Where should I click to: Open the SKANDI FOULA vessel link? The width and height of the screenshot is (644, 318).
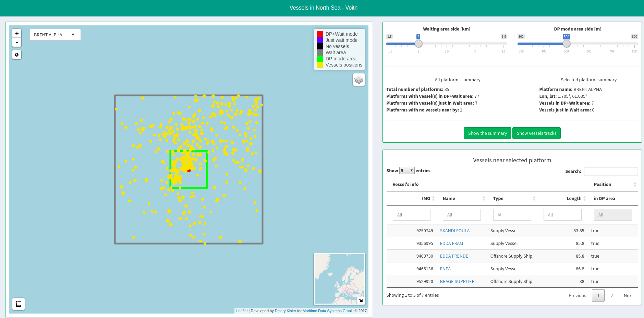[454, 231]
